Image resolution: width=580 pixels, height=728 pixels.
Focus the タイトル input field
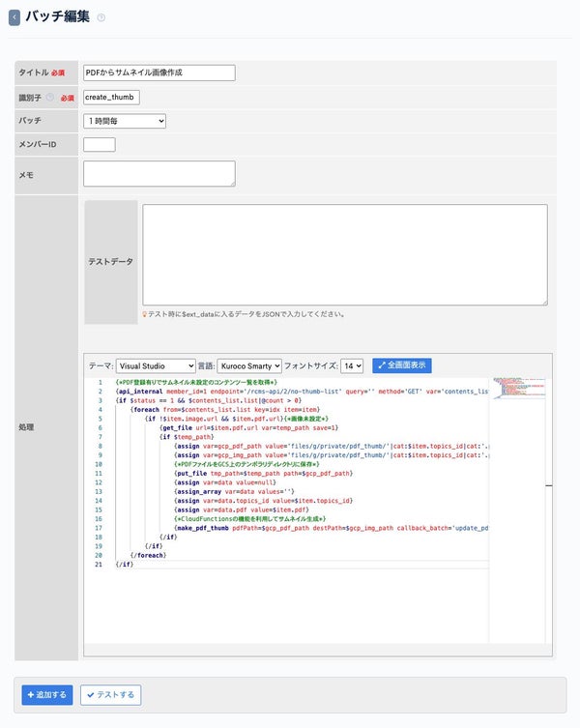tap(159, 73)
